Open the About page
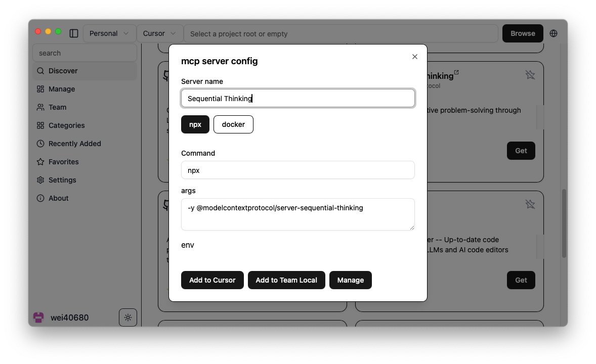Image resolution: width=596 pixels, height=364 pixels. 85,198
